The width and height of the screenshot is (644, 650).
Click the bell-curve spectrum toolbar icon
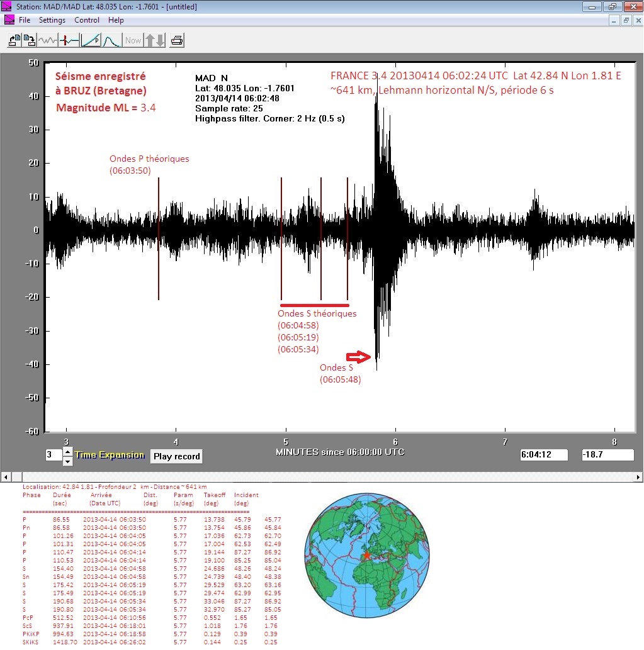111,40
